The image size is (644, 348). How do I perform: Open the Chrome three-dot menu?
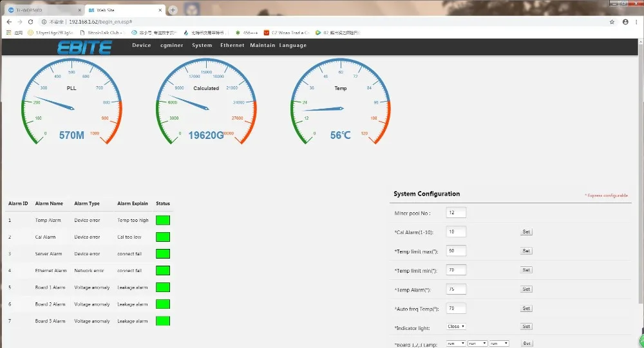[637, 22]
